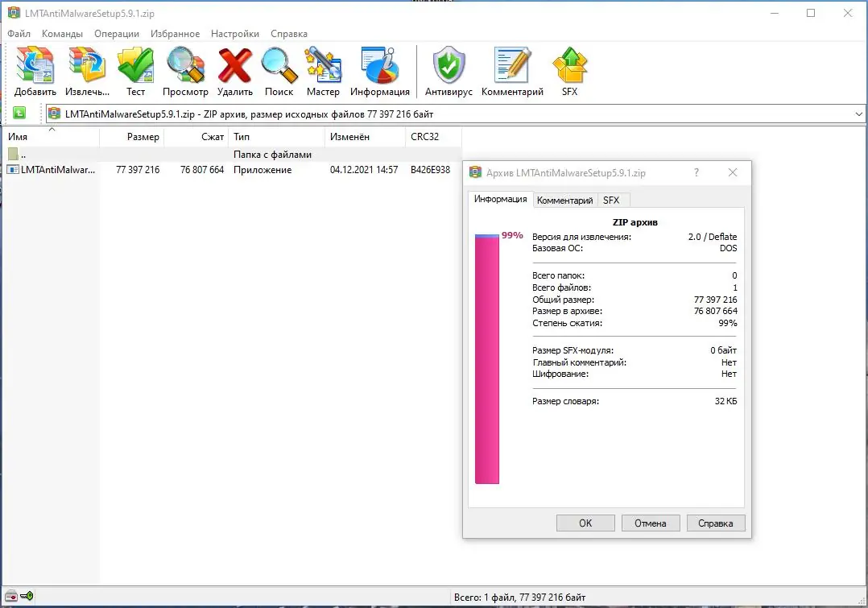Click the 04.12.2021 14:57 date cell
This screenshot has height=608, width=868.
364,170
